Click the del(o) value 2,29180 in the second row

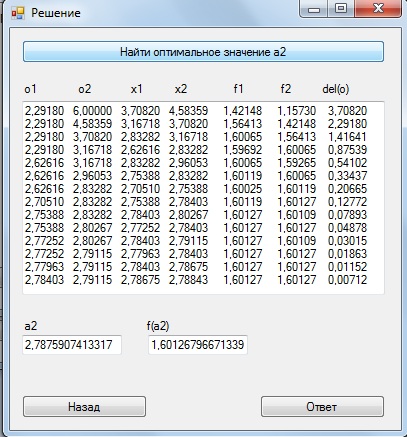tap(347, 124)
